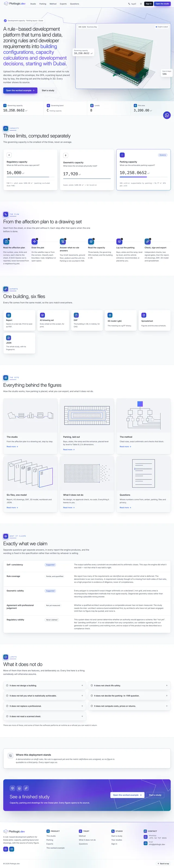Click hero Open the worked example button

[x=20, y=90]
